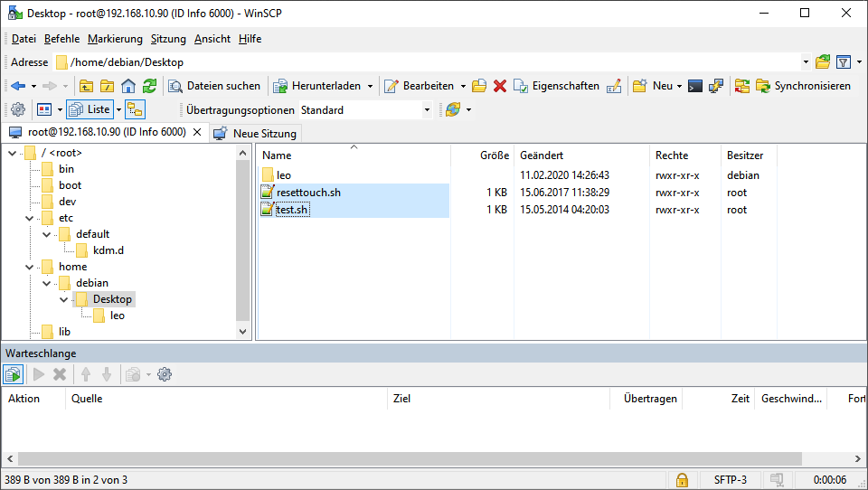Click the PuTTY session icon
The width and height of the screenshot is (868, 490).
pos(716,86)
